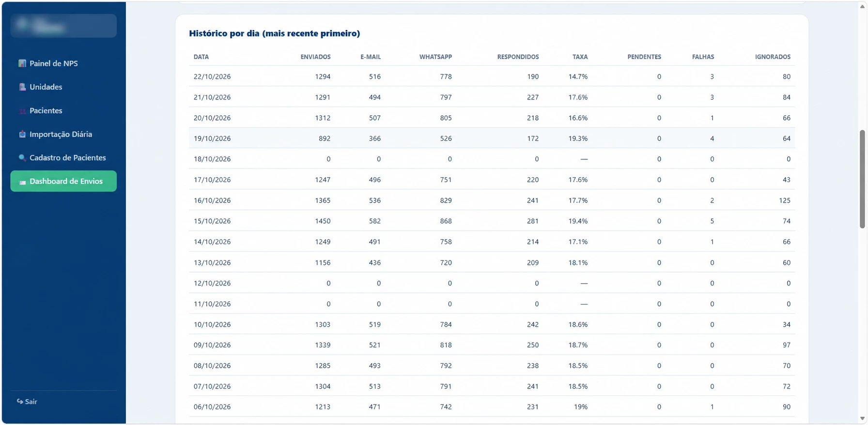Click enviados value 1450 for 15/10/2026
This screenshot has width=868, height=425.
tap(323, 221)
